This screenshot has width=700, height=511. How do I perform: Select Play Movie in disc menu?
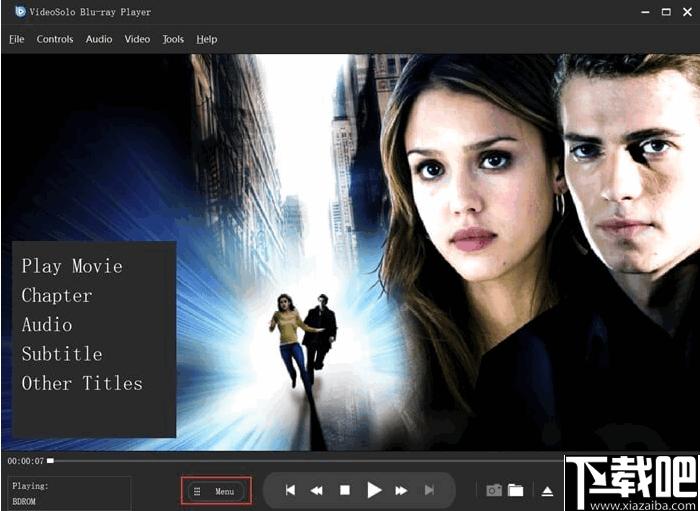coord(72,266)
